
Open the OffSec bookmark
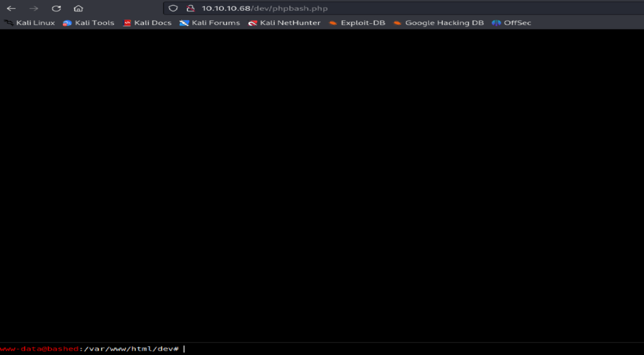click(x=511, y=23)
